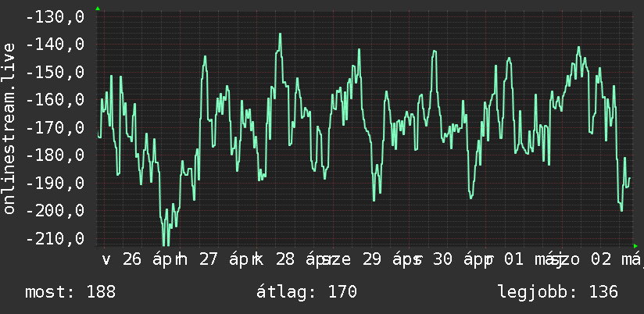Image resolution: width=644 pixels, height=314 pixels.
Task: Click the 'v 26 ápr' date label
Action: [139, 260]
